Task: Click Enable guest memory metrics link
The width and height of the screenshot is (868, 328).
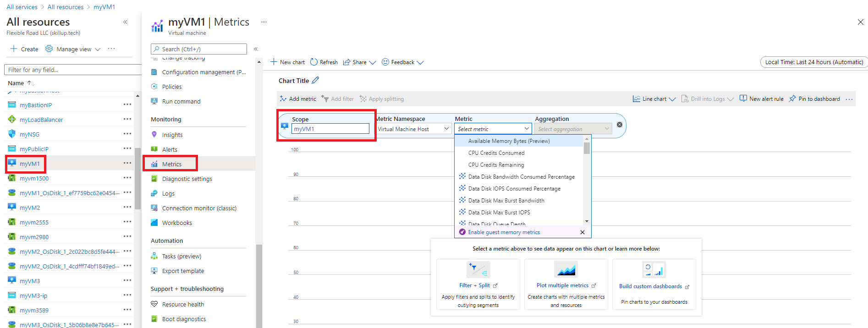Action: (504, 232)
